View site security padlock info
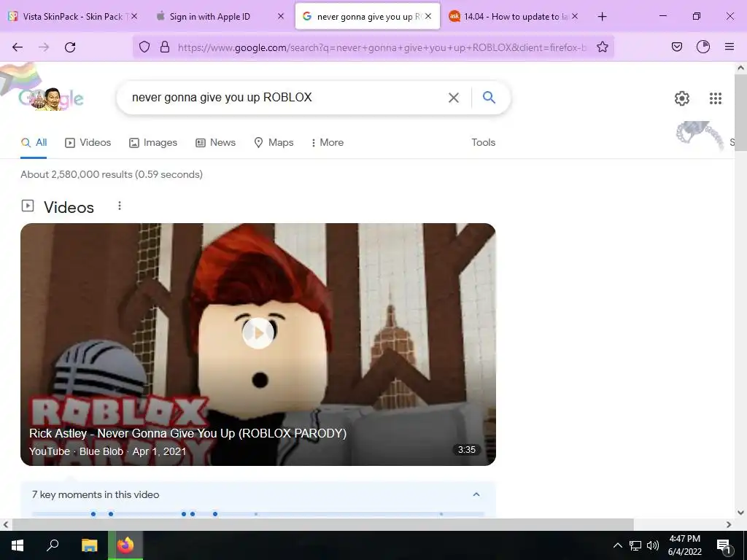 165,47
